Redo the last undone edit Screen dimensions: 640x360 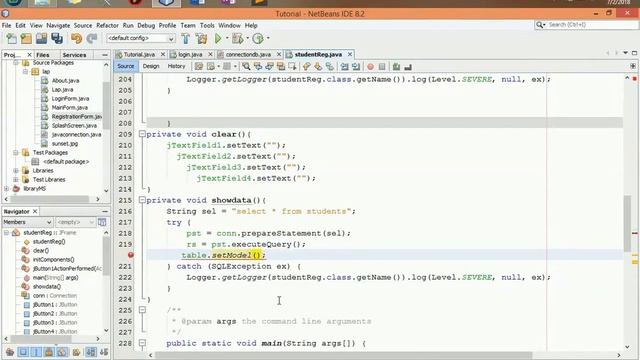(92, 39)
